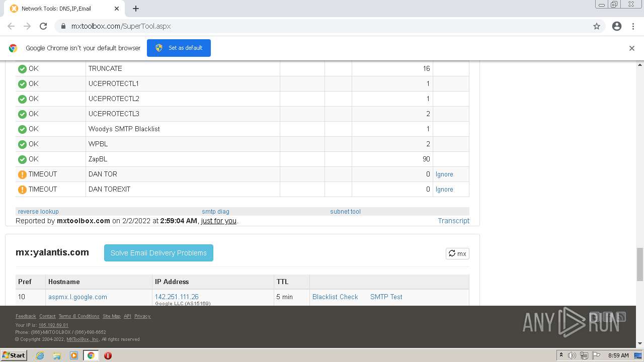The image size is (644, 362).
Task: Reload the mxtoolbox page
Action: point(43,26)
